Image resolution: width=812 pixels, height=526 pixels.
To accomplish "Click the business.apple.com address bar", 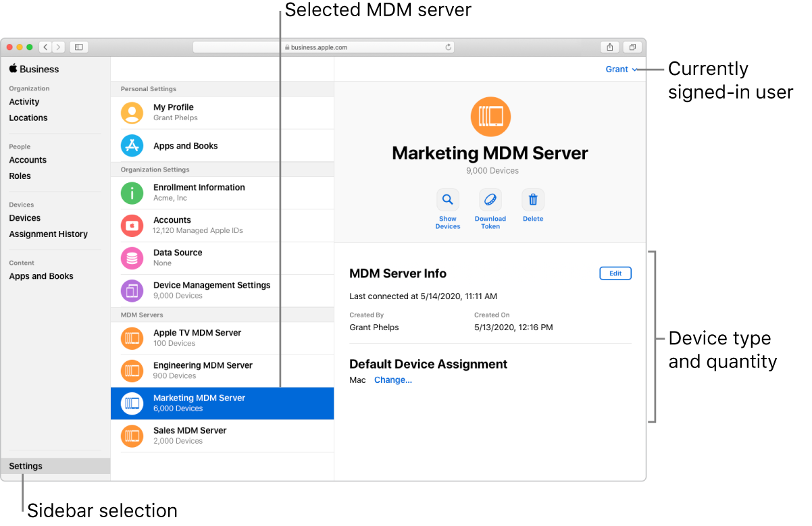I will tap(323, 47).
